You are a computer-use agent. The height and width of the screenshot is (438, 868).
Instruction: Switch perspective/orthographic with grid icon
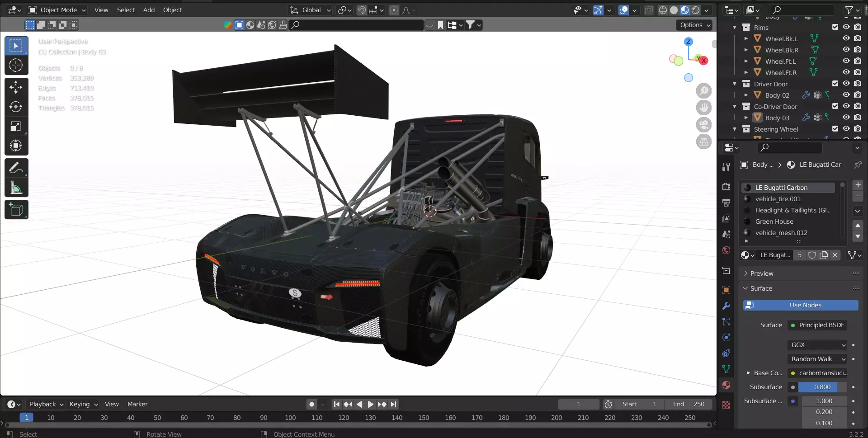[704, 142]
